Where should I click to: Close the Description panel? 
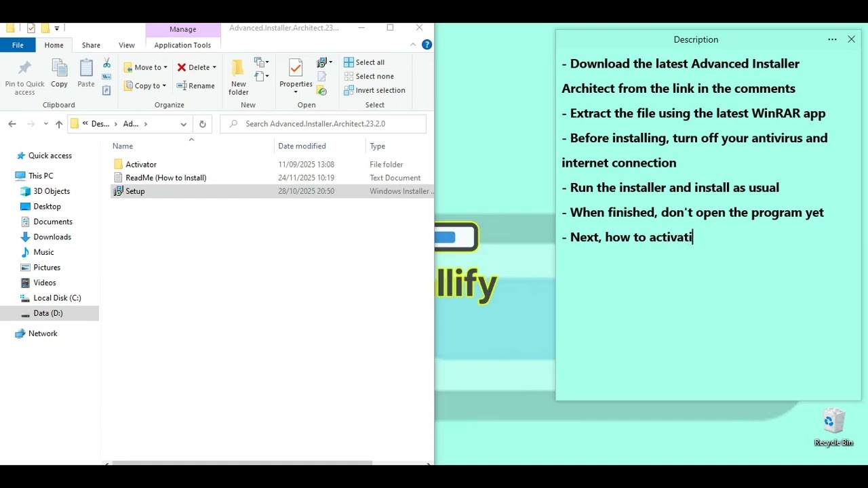pos(851,39)
